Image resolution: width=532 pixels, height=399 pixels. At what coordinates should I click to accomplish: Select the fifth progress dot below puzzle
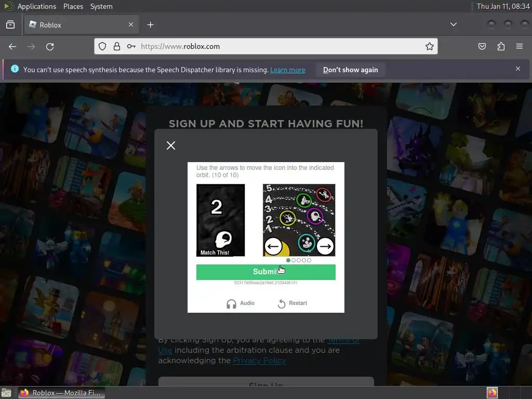[x=309, y=260]
